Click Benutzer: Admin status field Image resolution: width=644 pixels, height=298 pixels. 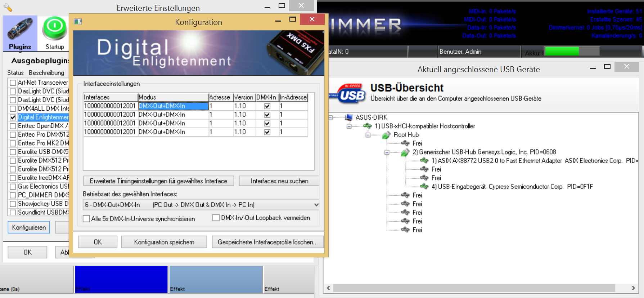point(479,52)
